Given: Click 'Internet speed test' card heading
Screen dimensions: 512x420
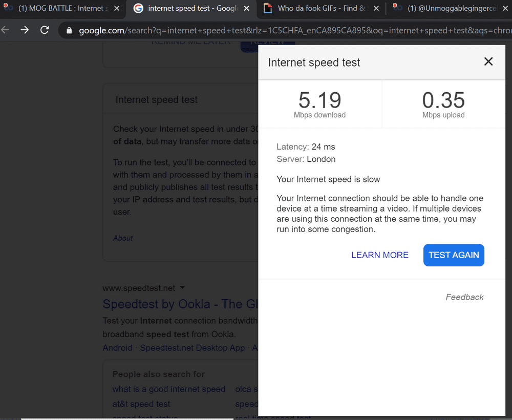Looking at the screenshot, I should coord(156,99).
